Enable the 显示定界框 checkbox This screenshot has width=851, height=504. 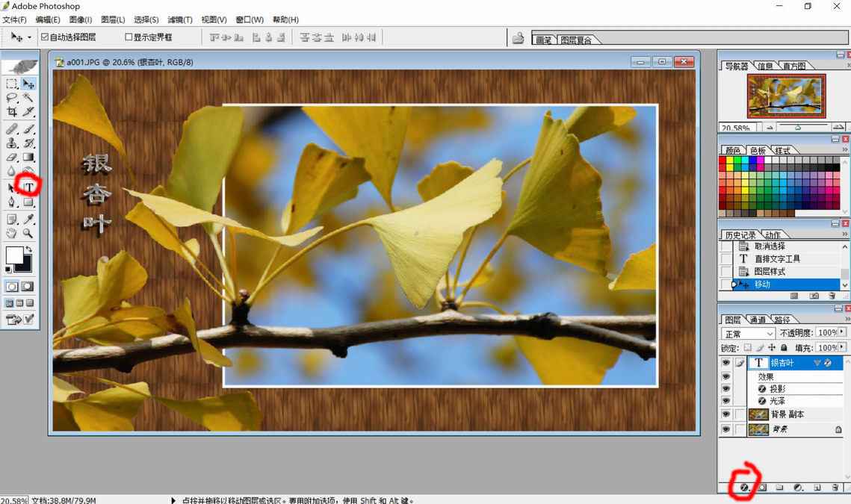tap(129, 37)
